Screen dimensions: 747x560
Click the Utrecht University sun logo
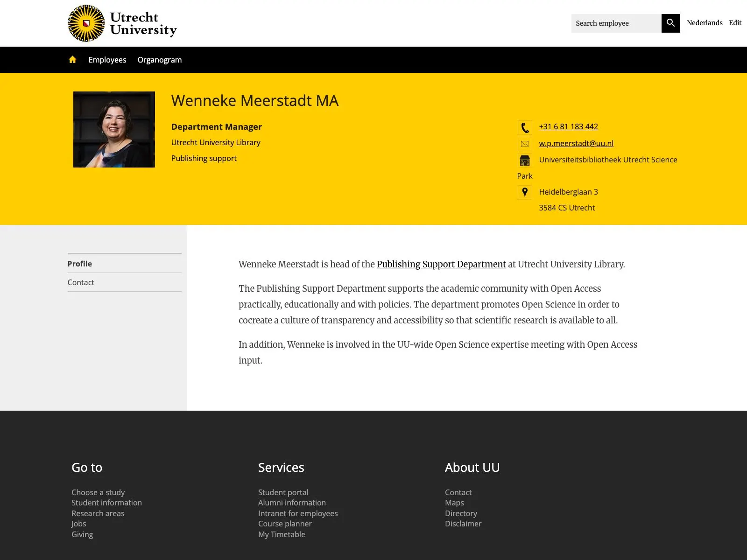tap(86, 23)
